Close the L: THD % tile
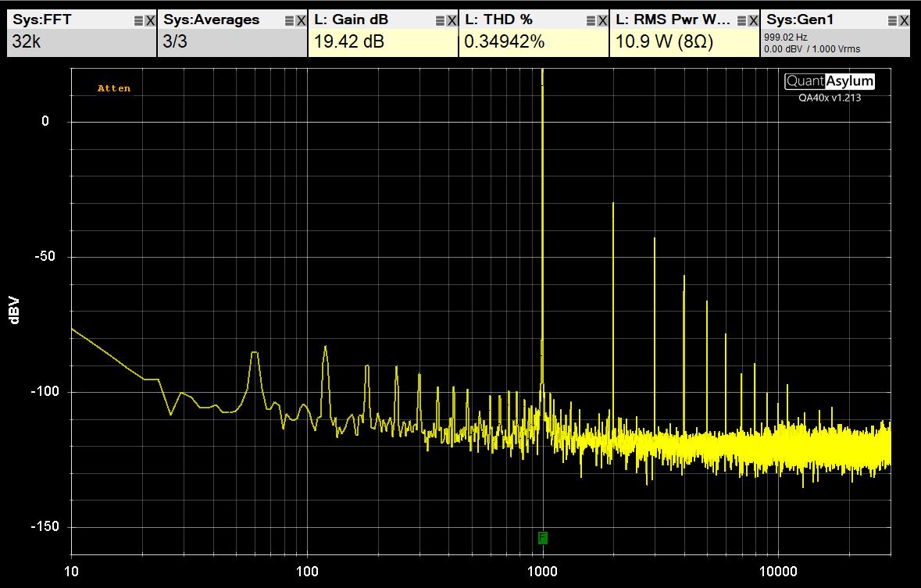921x588 pixels. (x=602, y=20)
